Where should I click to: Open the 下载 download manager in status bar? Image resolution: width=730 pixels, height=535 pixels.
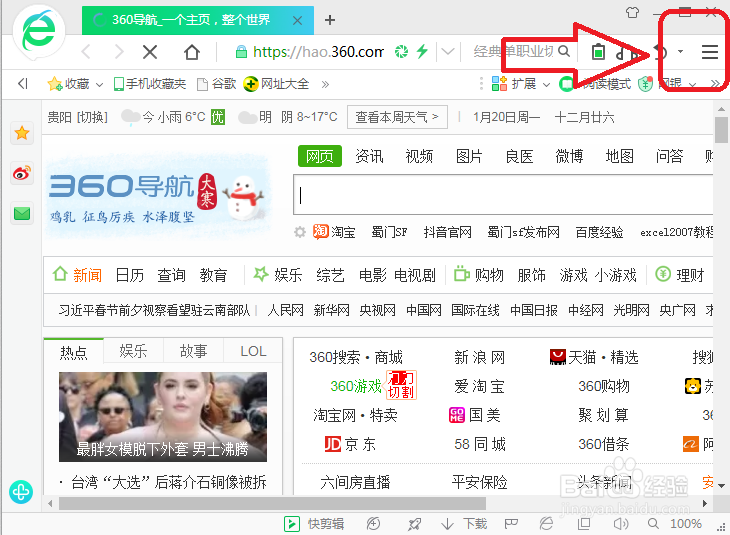464,524
